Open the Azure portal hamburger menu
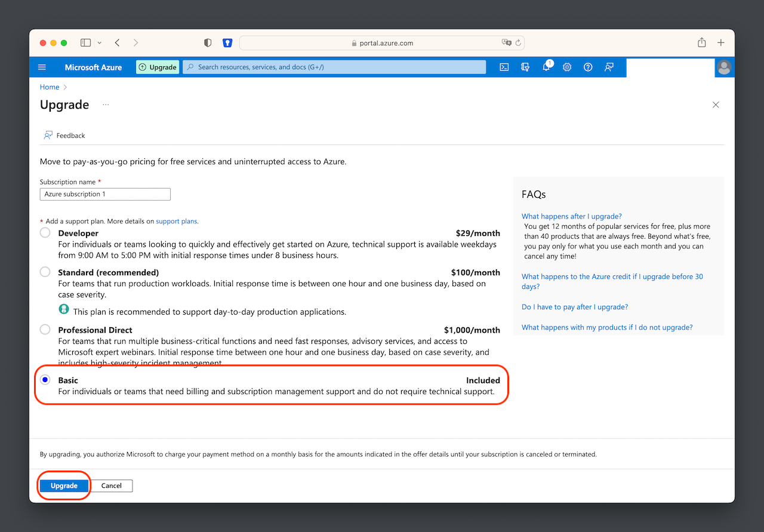Screen dimensions: 764x532 (x=42, y=67)
